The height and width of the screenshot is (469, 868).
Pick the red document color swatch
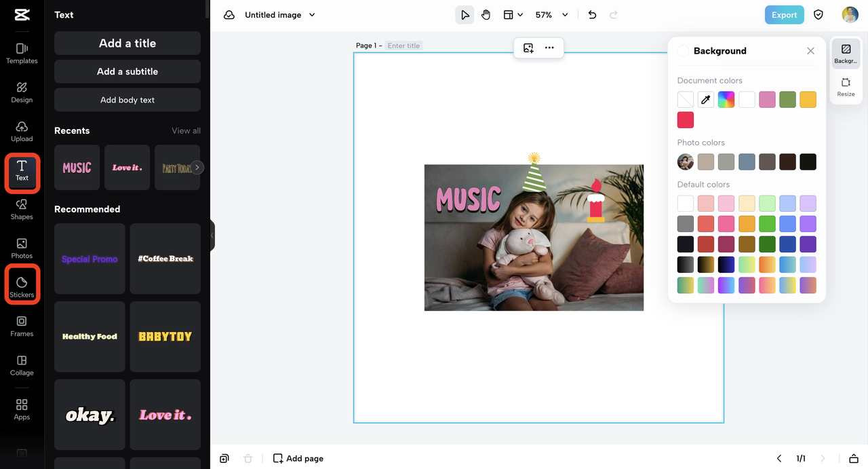click(686, 120)
